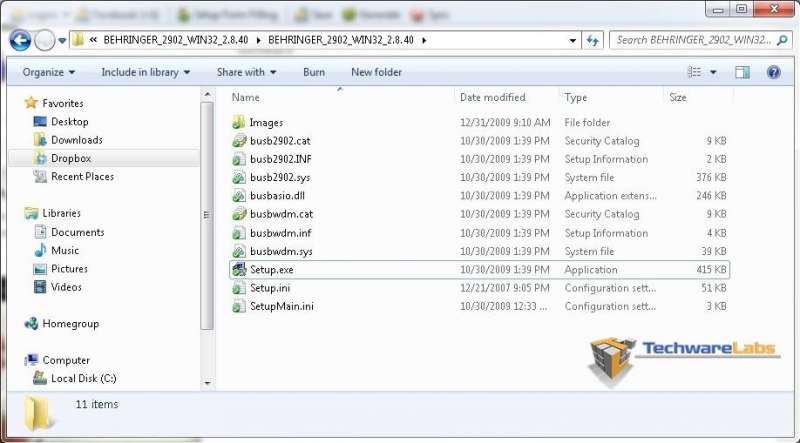Click the Change your view icon
This screenshot has height=443, width=800.
point(694,72)
